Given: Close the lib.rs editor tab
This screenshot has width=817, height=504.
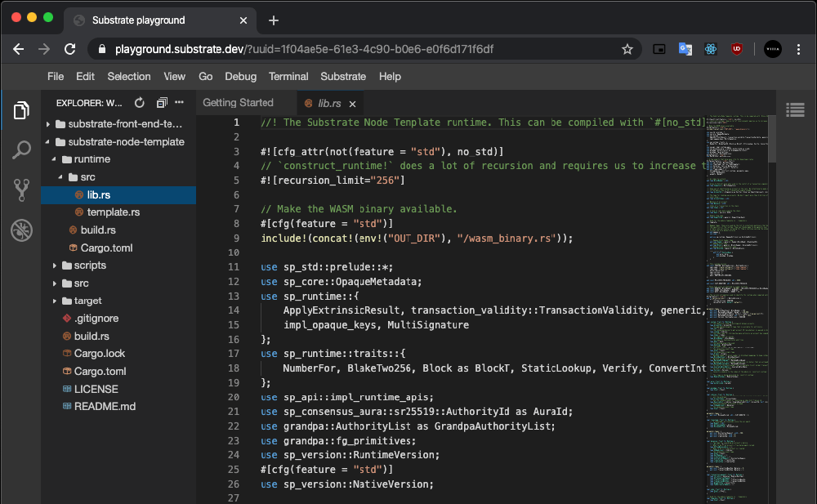Looking at the screenshot, I should coord(353,104).
